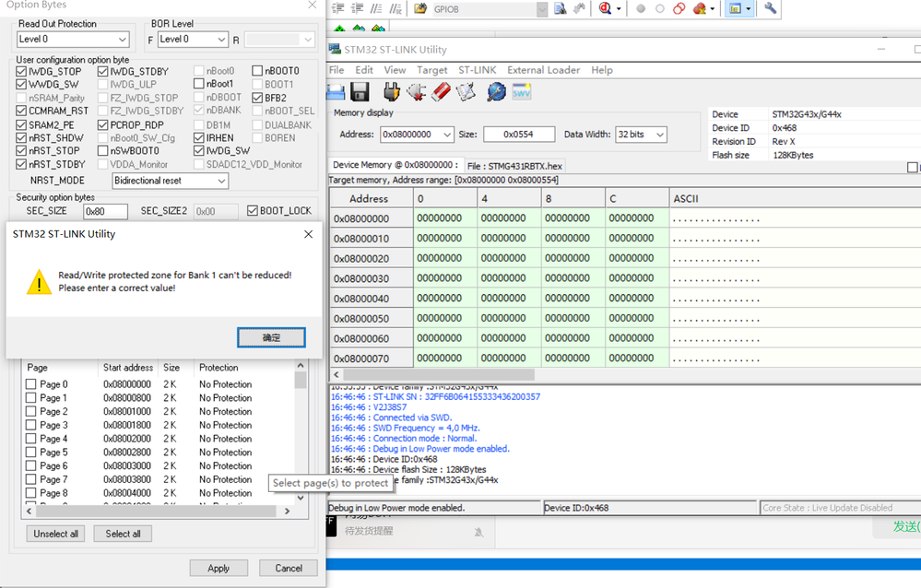921x588 pixels.
Task: Open the External Loader menu
Action: click(x=543, y=70)
